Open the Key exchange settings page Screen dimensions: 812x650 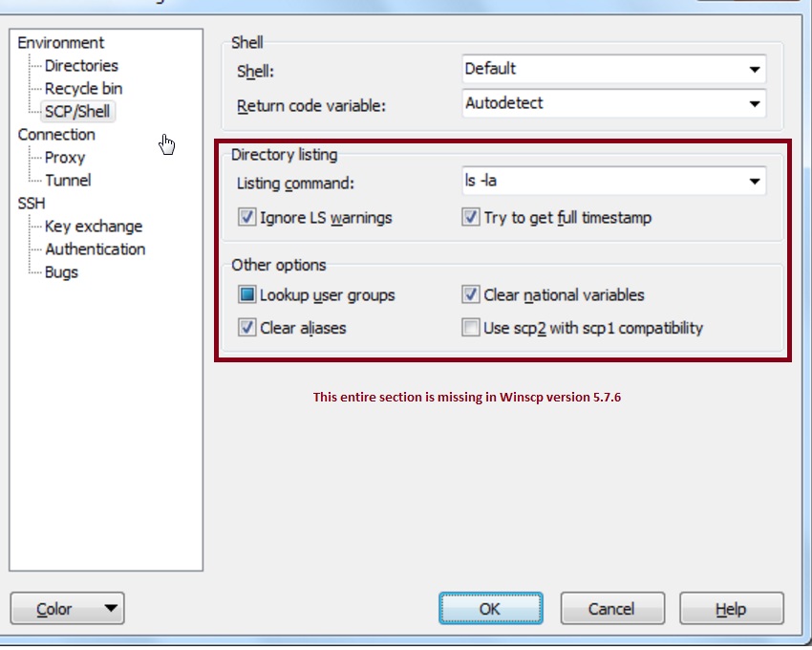click(x=93, y=226)
